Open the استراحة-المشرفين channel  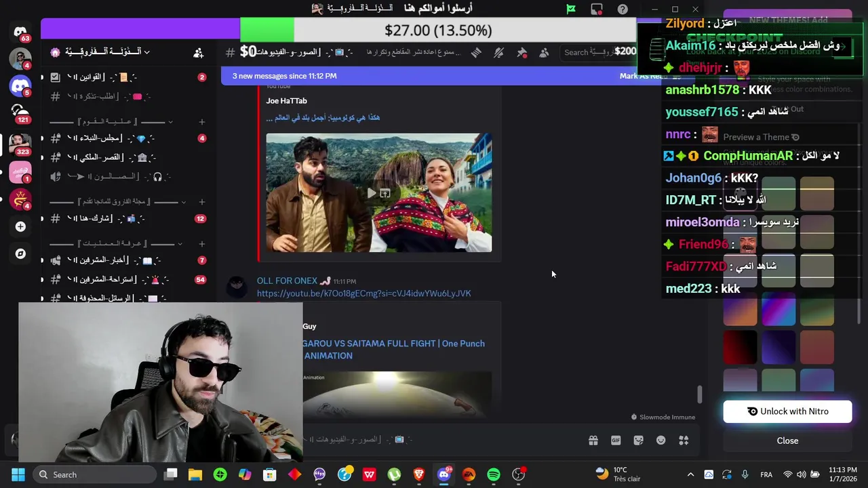coord(129,279)
